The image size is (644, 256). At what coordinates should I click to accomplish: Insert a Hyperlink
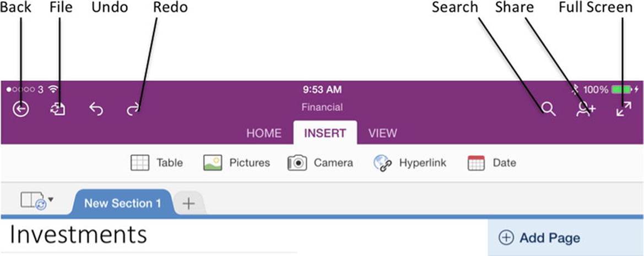(x=409, y=163)
